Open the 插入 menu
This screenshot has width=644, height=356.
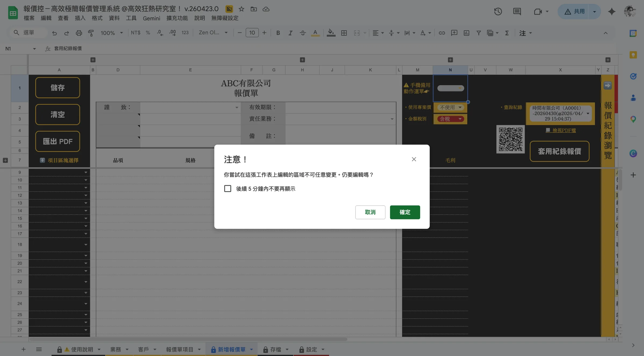(x=80, y=18)
